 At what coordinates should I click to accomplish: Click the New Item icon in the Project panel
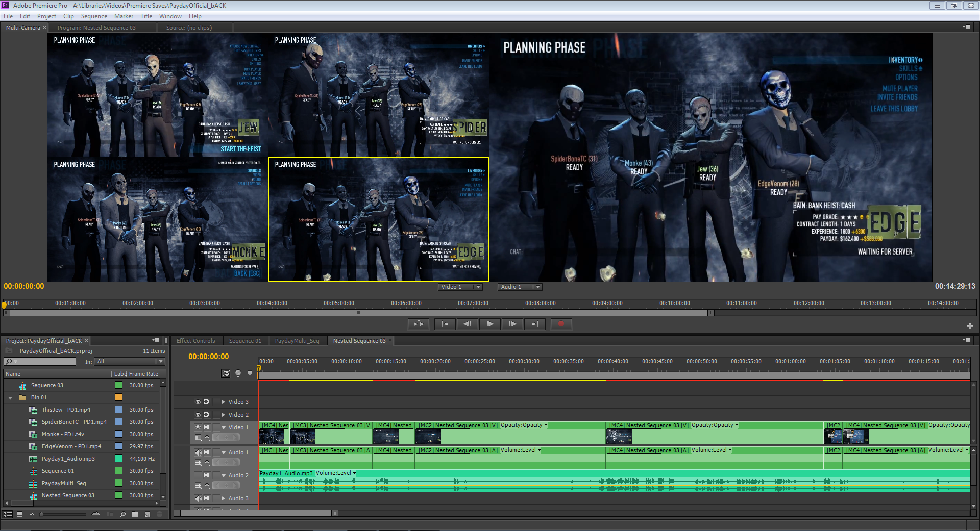pyautogui.click(x=147, y=514)
